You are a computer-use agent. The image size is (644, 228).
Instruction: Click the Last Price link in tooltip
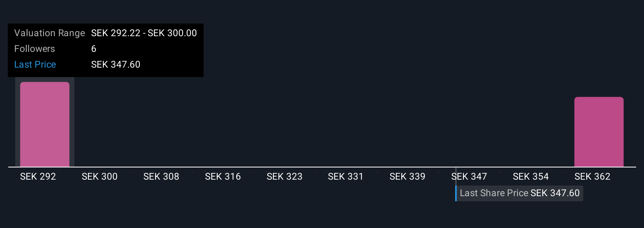click(x=35, y=64)
